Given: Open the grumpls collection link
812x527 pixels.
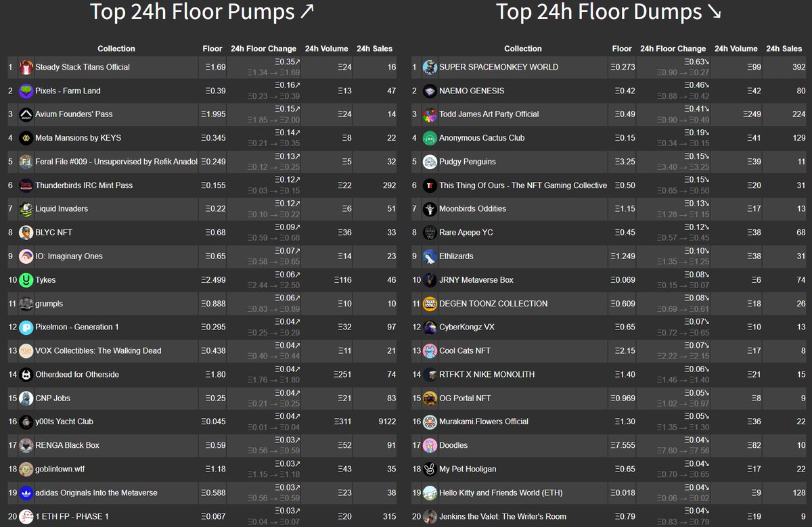Looking at the screenshot, I should (49, 304).
